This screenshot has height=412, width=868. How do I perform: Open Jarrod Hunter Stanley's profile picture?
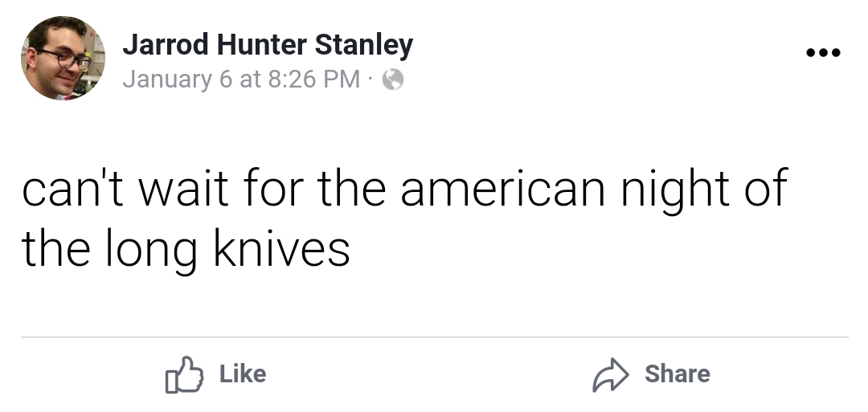click(63, 58)
